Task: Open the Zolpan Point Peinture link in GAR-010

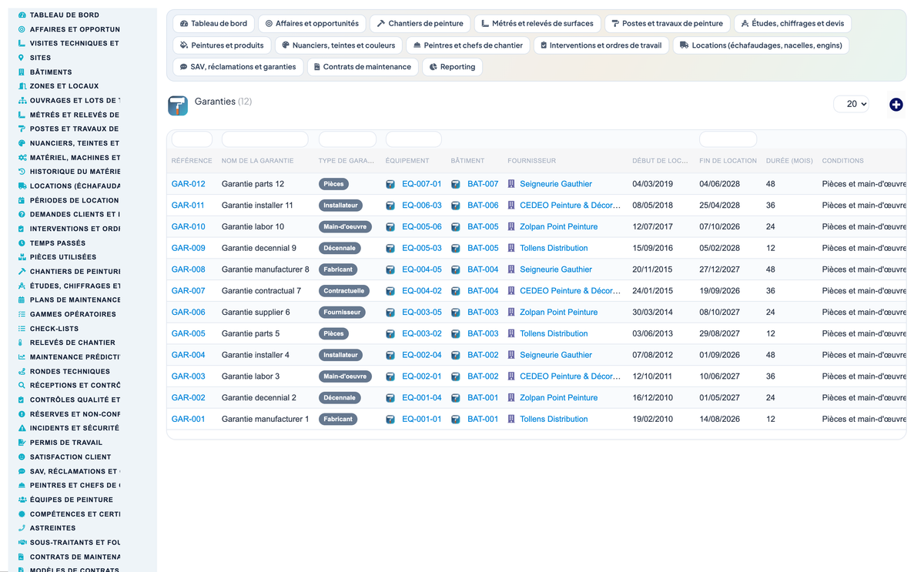Action: pos(559,227)
